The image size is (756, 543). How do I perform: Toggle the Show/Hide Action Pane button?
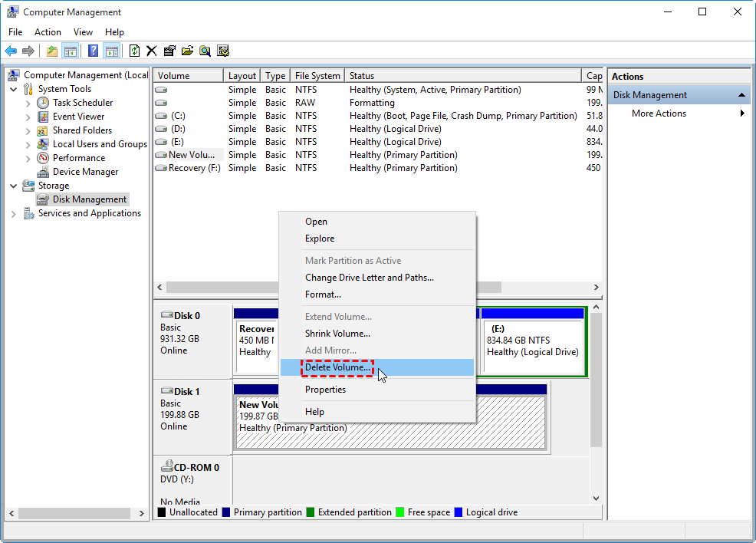pos(112,51)
